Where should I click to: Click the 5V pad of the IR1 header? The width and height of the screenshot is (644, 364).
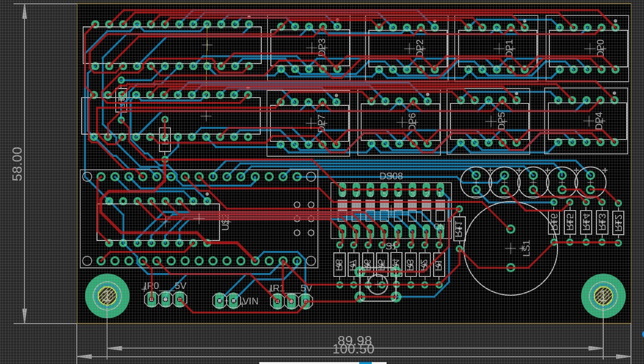point(305,301)
